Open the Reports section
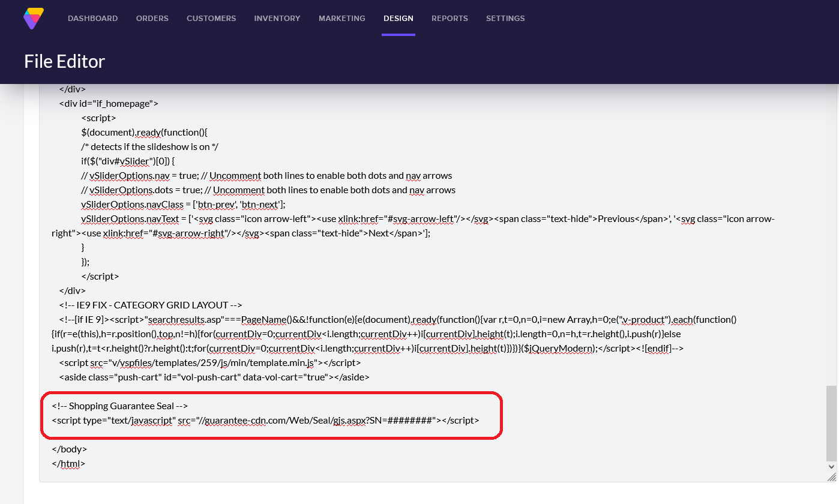Viewport: 839px width, 504px height. pos(450,19)
